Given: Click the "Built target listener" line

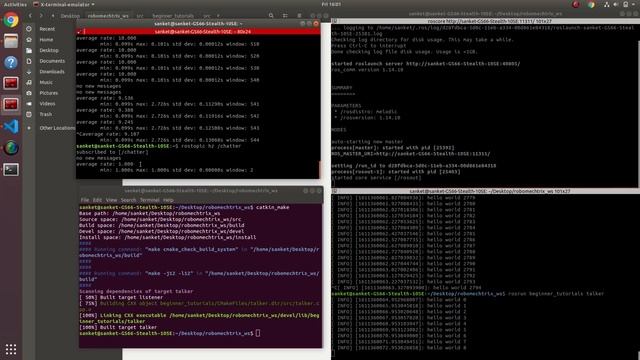Looking at the screenshot, I should (121, 297).
